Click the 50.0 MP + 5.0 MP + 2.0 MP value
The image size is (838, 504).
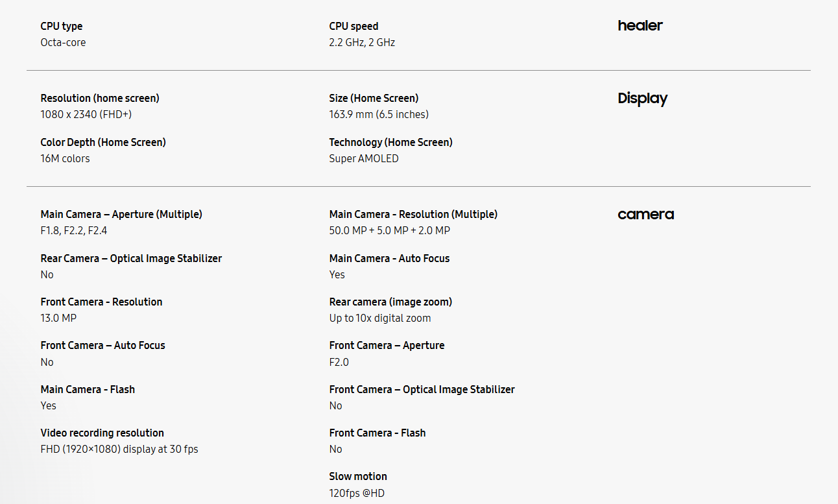pos(389,230)
